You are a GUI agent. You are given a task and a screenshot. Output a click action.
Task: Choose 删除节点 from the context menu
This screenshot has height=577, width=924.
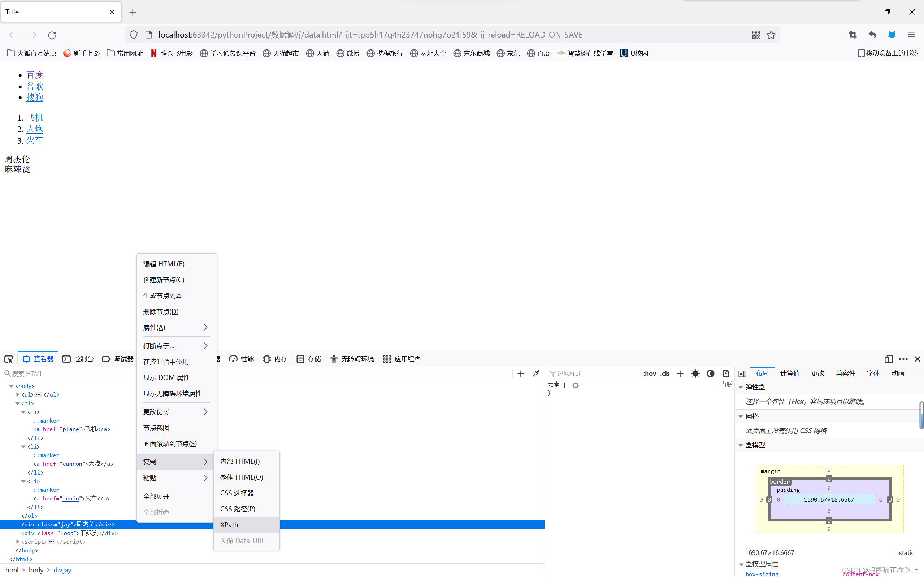click(x=177, y=311)
